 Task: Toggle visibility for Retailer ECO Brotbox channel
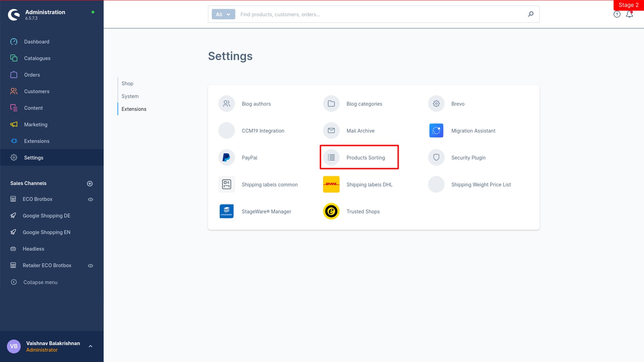pos(91,266)
